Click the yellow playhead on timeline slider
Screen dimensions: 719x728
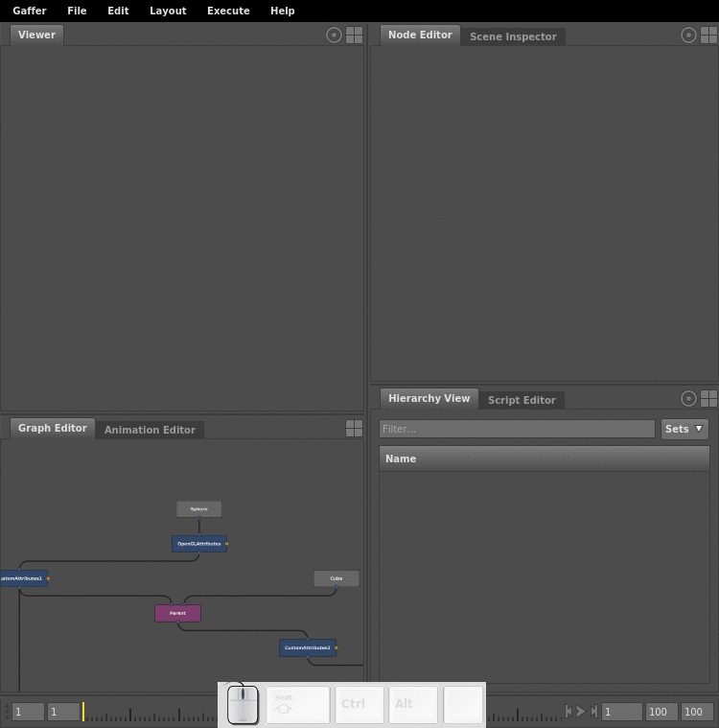[83, 711]
